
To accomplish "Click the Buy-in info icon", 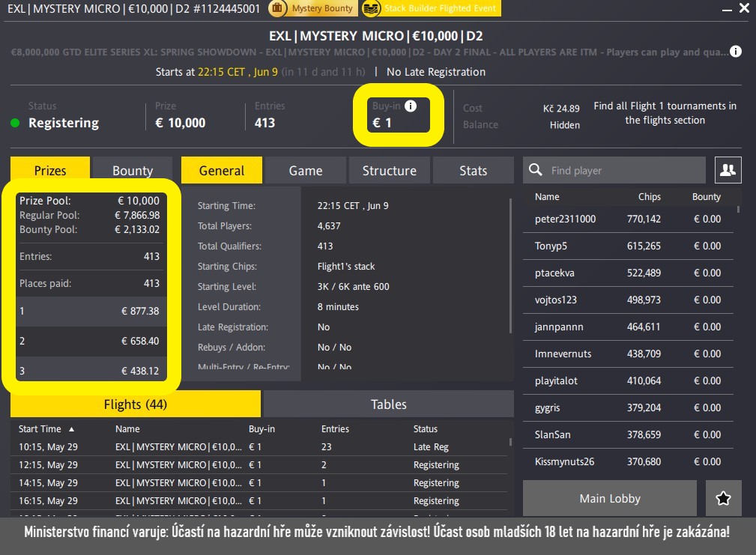I will (410, 106).
